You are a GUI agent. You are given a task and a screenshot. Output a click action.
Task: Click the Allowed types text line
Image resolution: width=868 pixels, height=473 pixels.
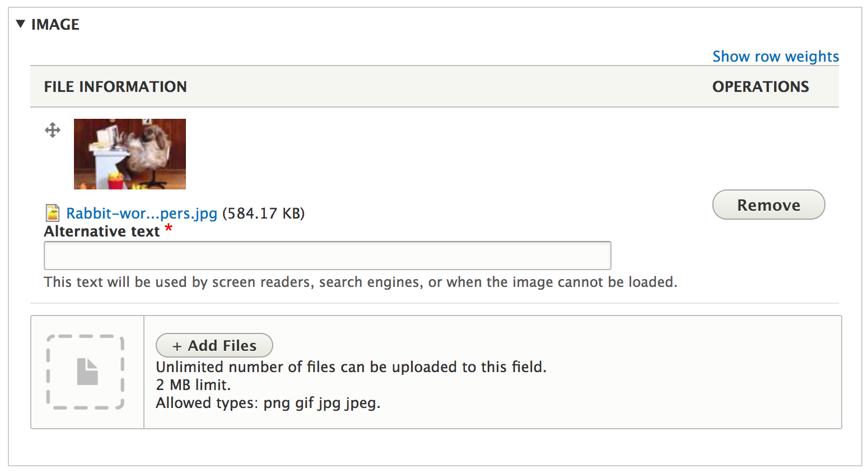click(x=268, y=403)
